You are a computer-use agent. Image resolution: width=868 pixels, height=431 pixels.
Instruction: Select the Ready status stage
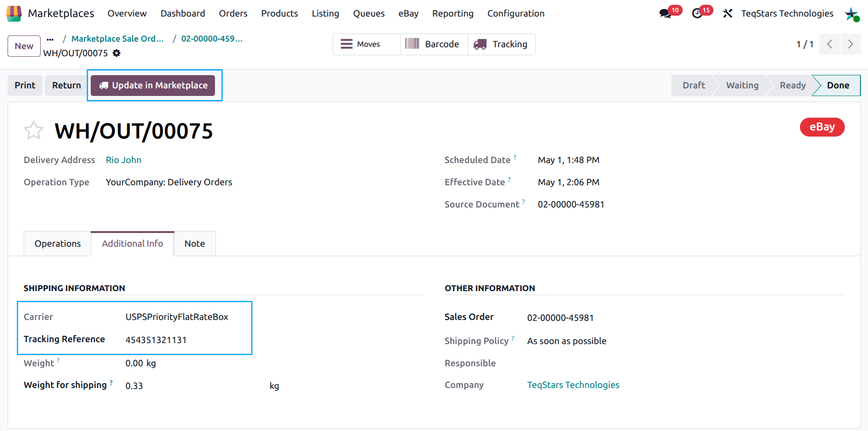click(x=792, y=86)
